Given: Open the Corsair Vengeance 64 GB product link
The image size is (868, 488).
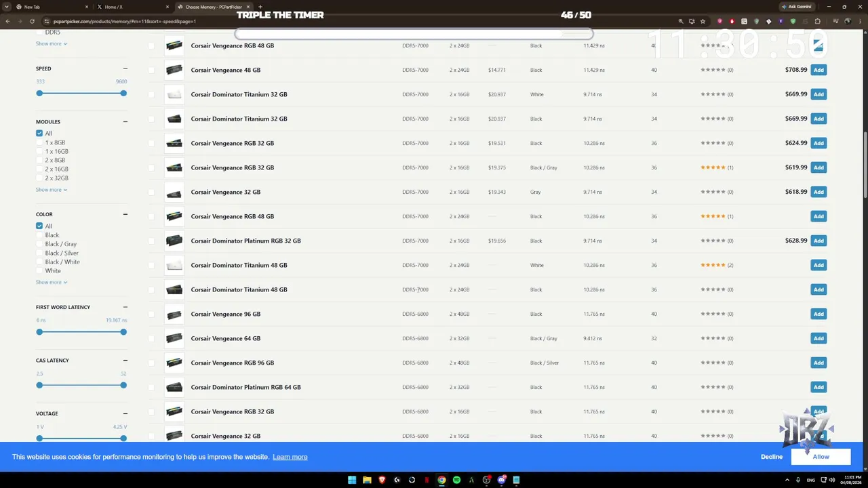Looking at the screenshot, I should coord(226,338).
